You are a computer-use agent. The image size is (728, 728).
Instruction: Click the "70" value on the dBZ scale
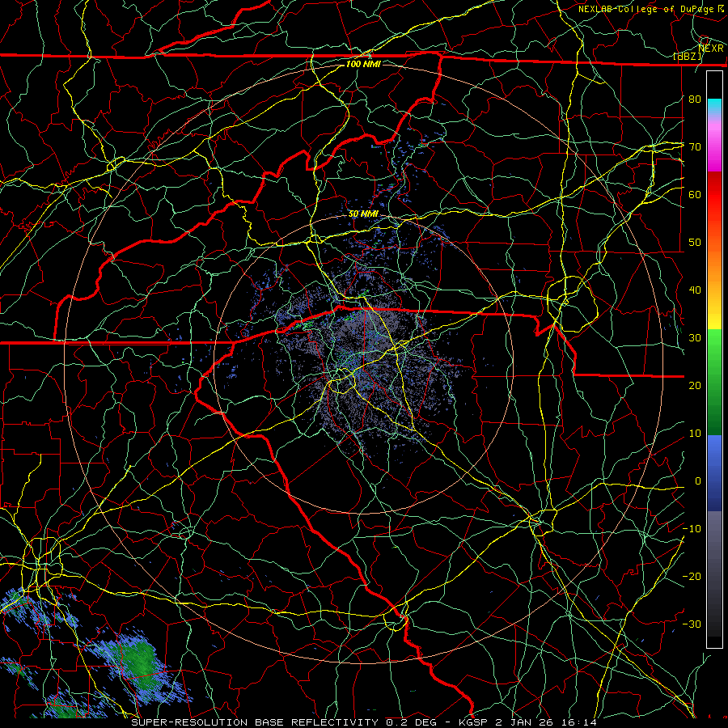coord(695,146)
